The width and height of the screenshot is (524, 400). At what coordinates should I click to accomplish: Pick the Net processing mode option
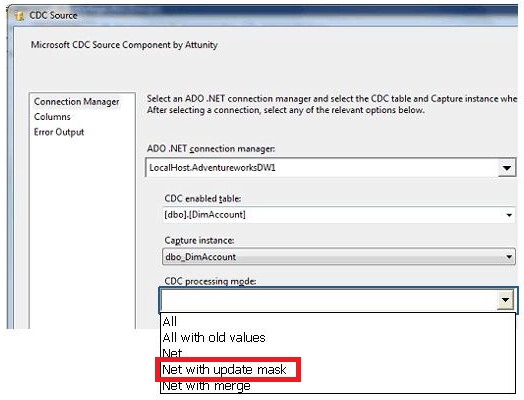coord(338,353)
